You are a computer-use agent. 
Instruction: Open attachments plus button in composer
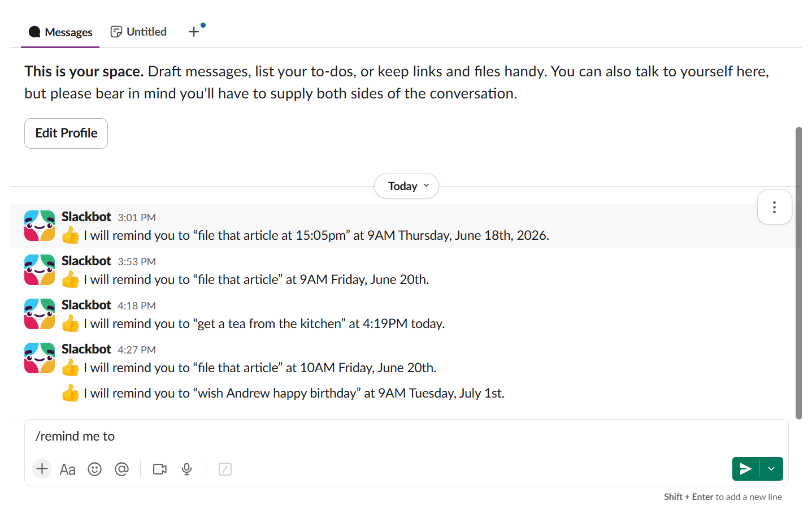tap(42, 469)
